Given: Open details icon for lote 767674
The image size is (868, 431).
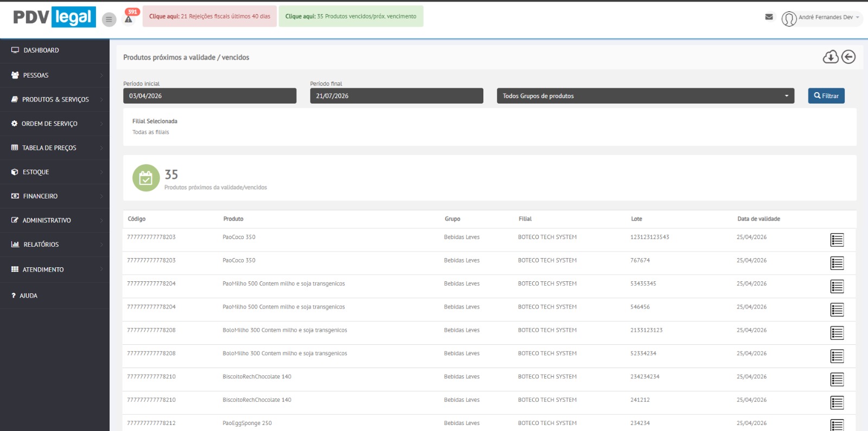Looking at the screenshot, I should pos(837,263).
